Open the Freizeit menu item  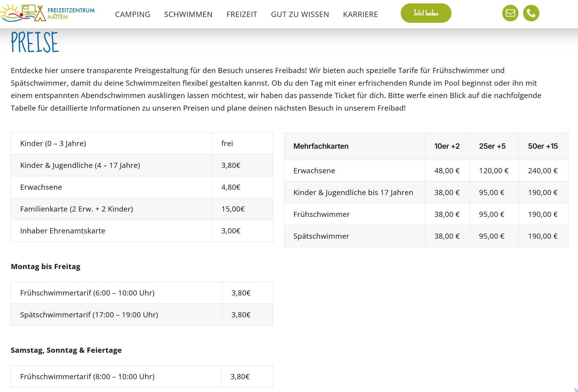point(242,14)
